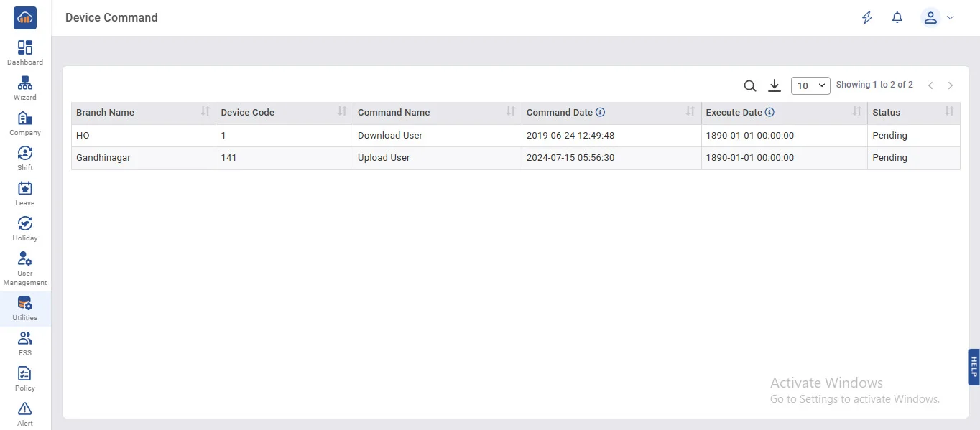Click the cloud logo in sidebar
This screenshot has width=980, height=430.
point(25,18)
